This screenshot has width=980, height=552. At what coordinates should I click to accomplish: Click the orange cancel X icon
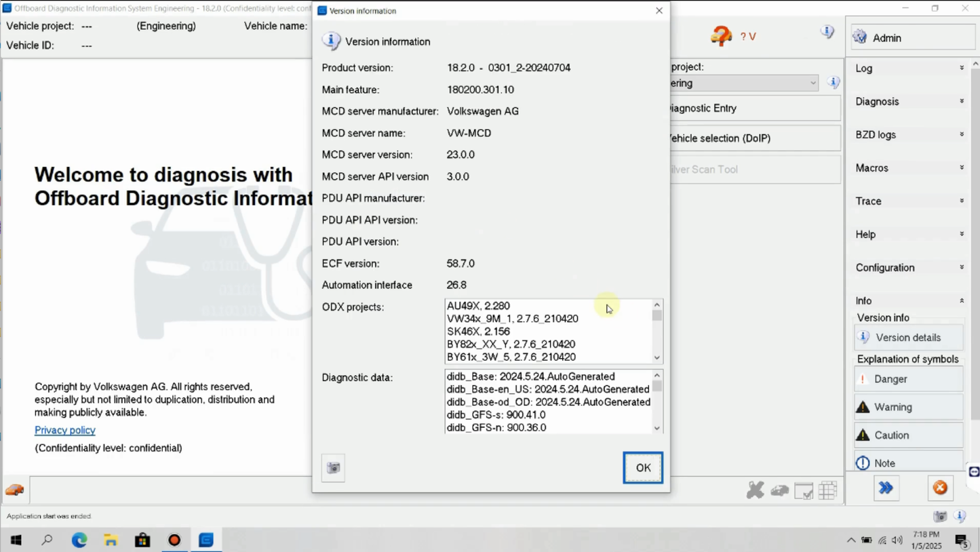[x=940, y=488]
